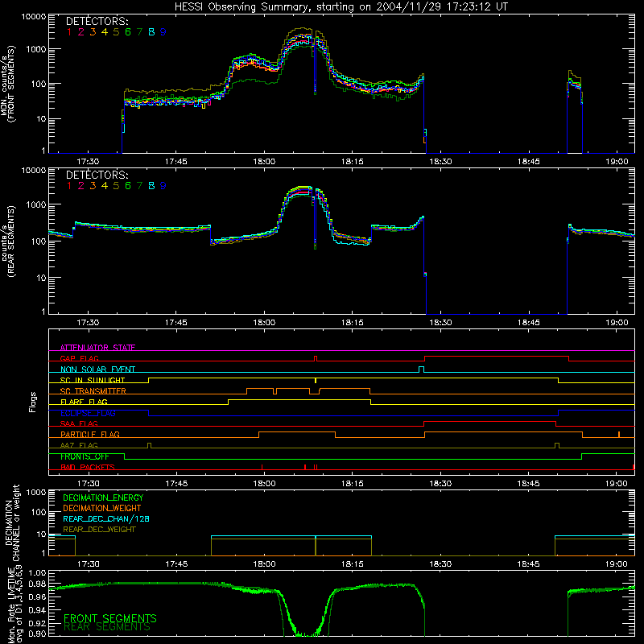Select the 'FRONTS_OFF' flag label
644x644 pixels.
[x=85, y=456]
